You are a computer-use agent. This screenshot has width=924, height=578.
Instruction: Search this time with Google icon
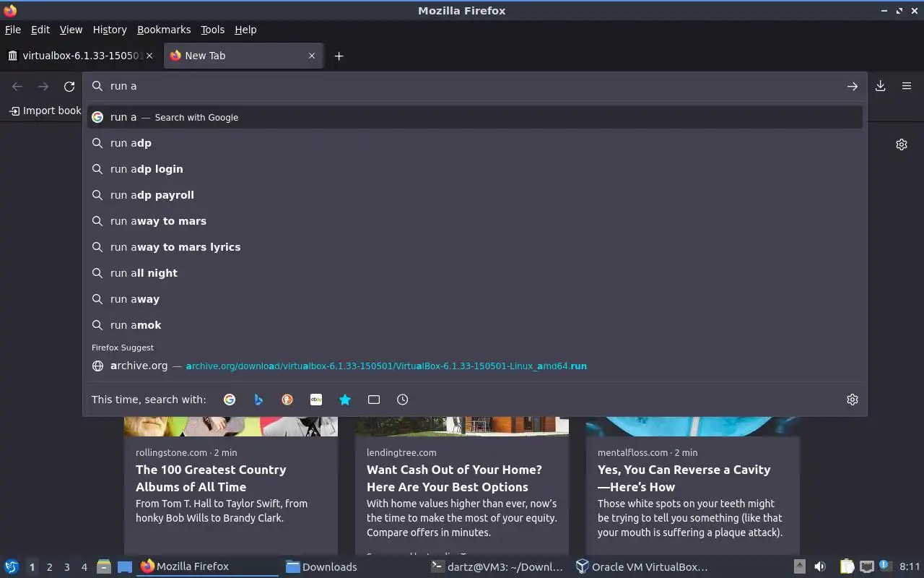tap(230, 400)
